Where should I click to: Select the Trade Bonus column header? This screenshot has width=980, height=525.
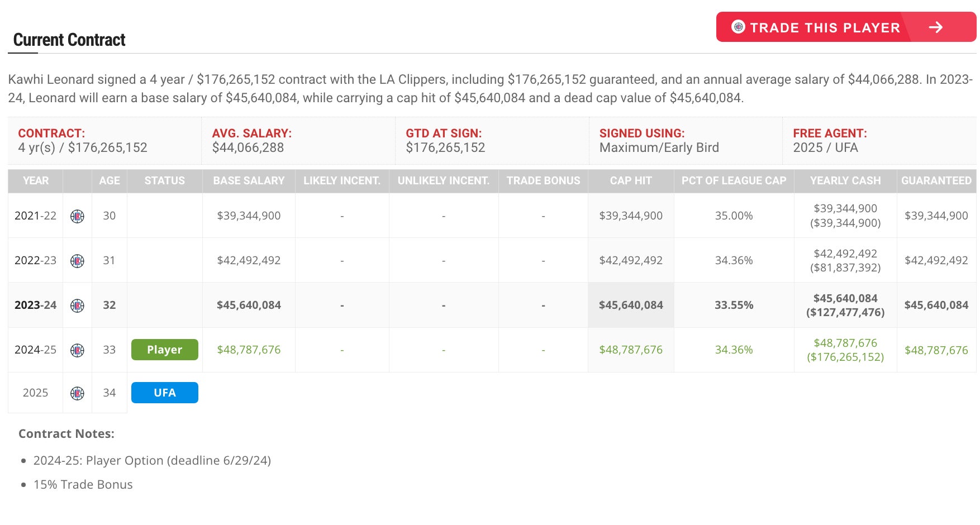(543, 181)
